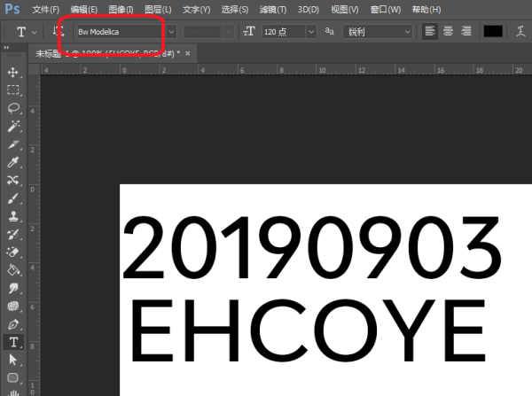The height and width of the screenshot is (396, 532).
Task: Select the Hand tool
Action: point(13,393)
